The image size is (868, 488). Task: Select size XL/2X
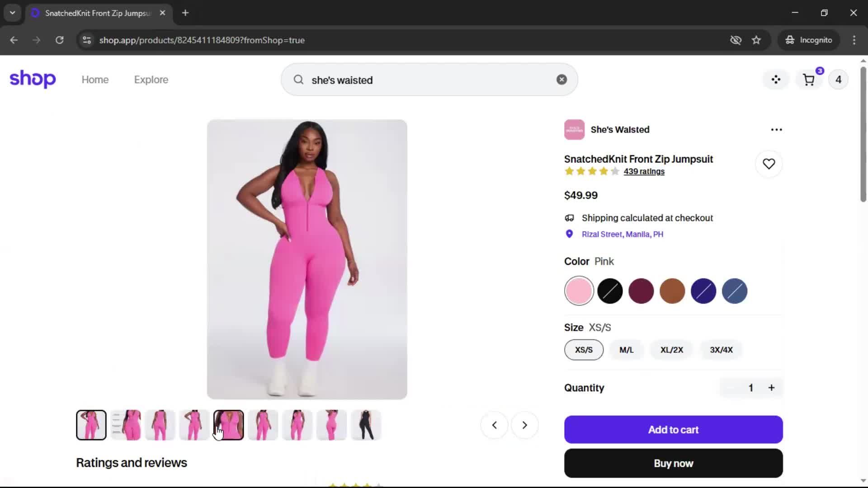click(671, 350)
